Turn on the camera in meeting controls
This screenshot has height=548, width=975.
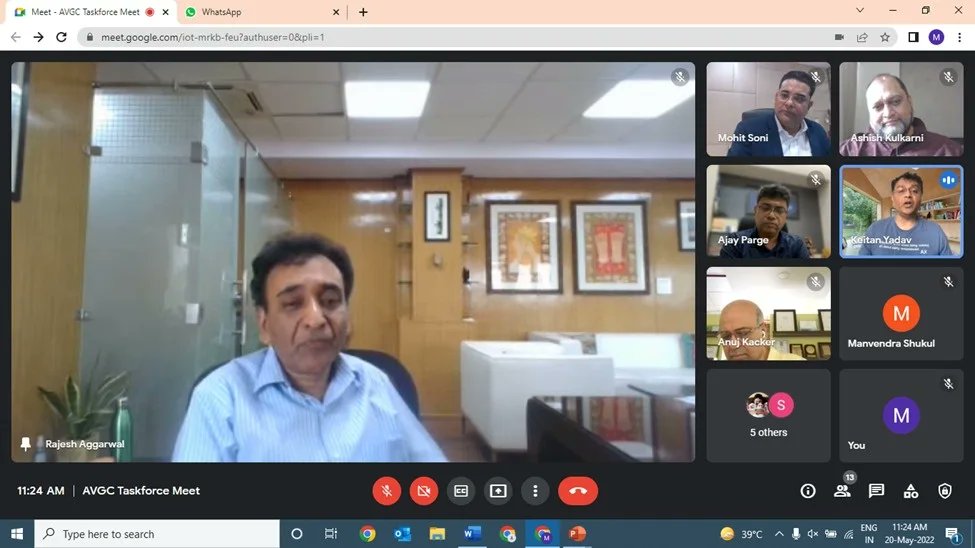click(x=423, y=491)
